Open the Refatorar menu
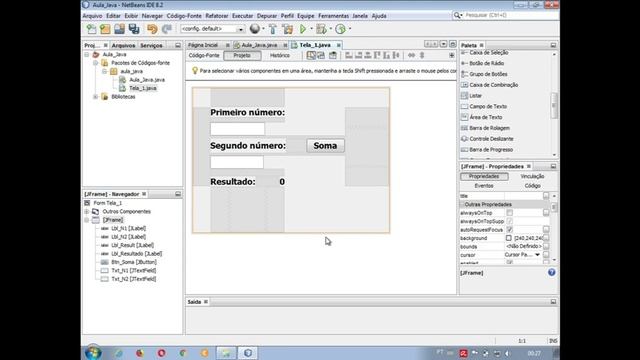Viewport: 640px width, 360px height. 217,16
